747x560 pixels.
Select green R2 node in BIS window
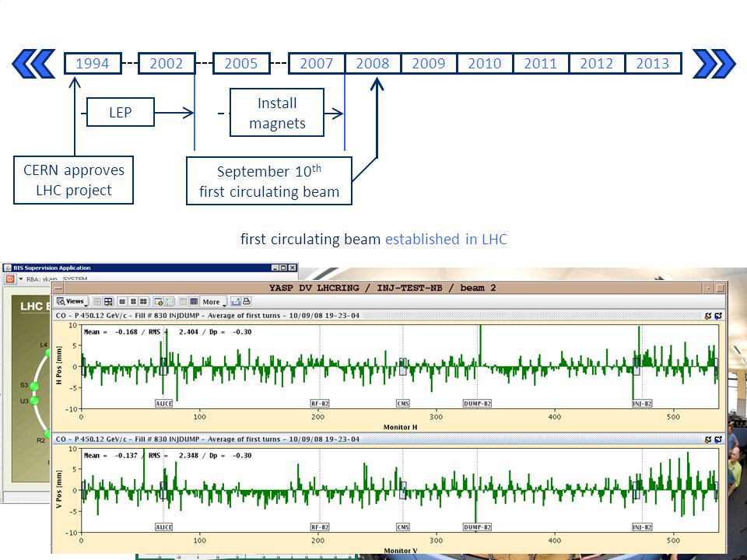[x=48, y=434]
